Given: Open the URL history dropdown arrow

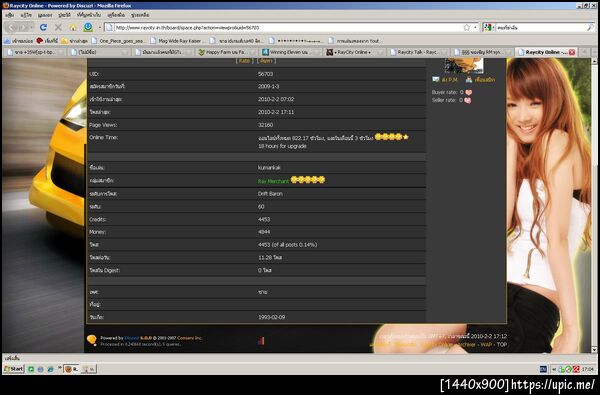Looking at the screenshot, I should 475,27.
